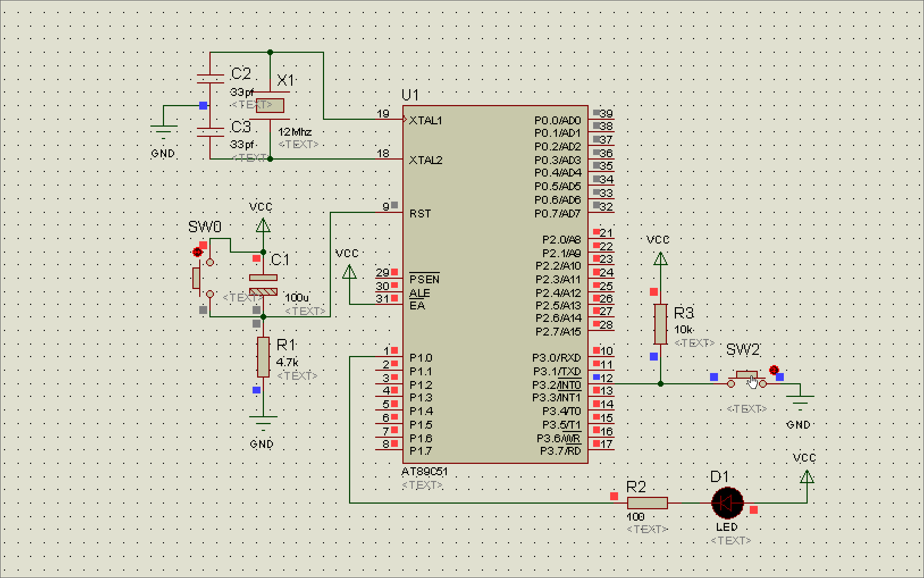Image resolution: width=924 pixels, height=578 pixels.
Task: Select resistor R1 body
Action: [263, 357]
